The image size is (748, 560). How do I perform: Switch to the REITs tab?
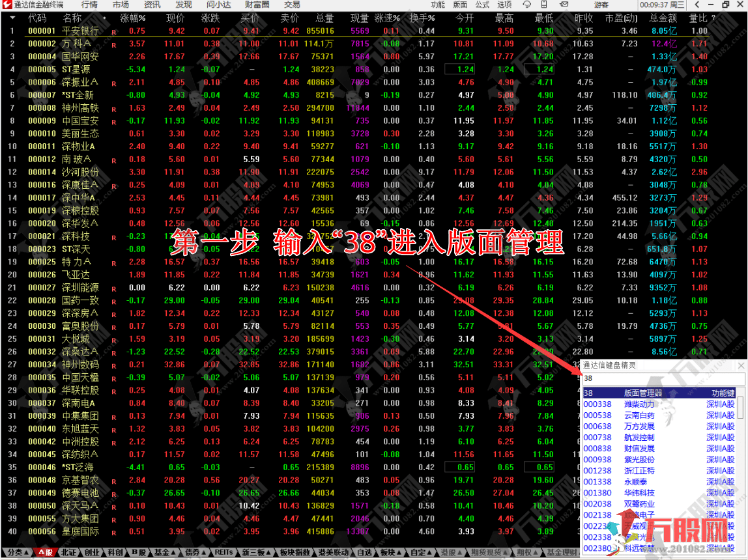[223, 552]
